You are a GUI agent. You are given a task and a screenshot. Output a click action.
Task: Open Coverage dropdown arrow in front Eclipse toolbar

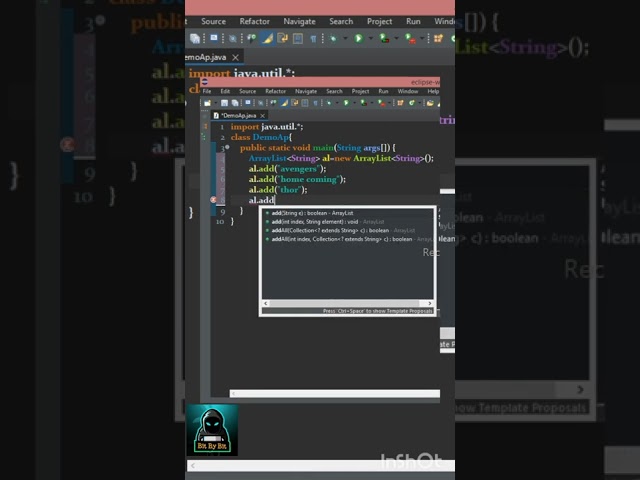(372, 103)
